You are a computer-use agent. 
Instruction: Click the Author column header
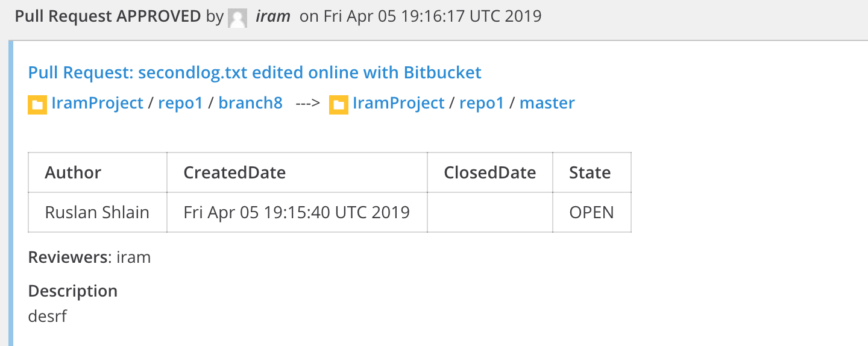(98, 172)
